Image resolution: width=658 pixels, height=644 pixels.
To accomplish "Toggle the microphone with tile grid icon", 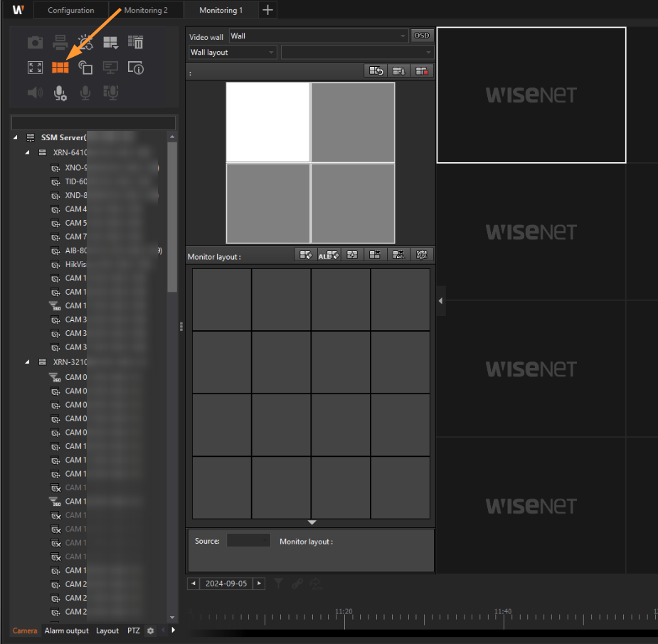I will [111, 93].
